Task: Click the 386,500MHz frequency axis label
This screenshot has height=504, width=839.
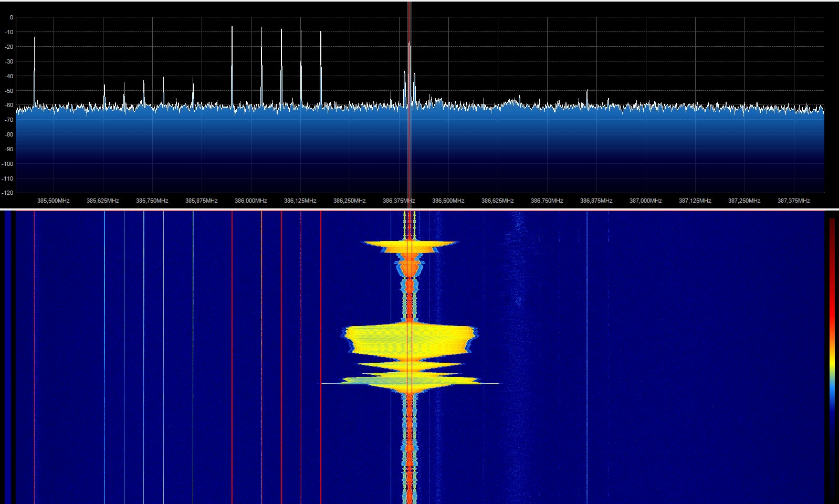Action: tap(448, 201)
